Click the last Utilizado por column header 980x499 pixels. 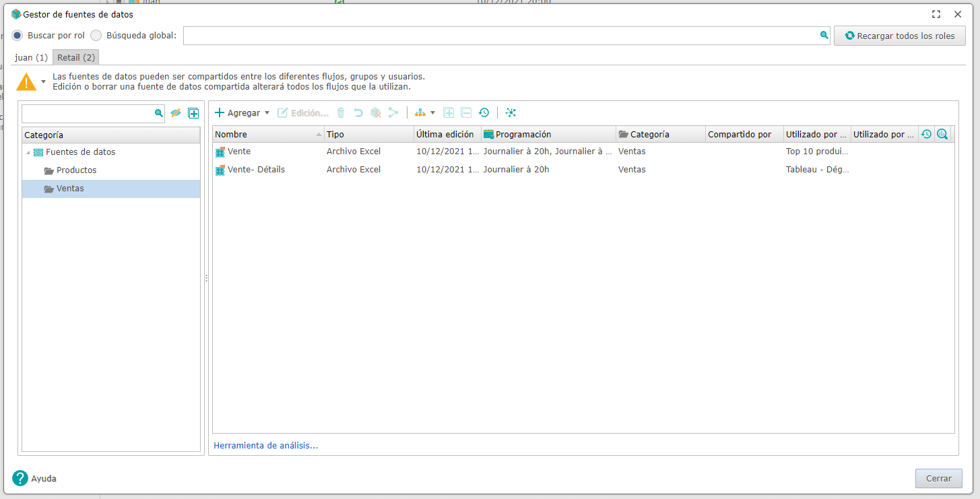tap(884, 134)
